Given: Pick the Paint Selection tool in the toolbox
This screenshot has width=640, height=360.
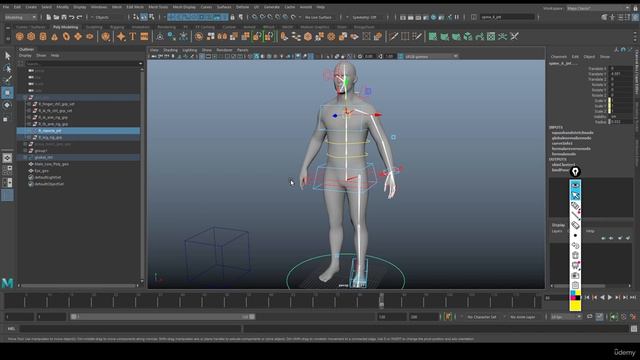Looking at the screenshot, I should point(7,80).
